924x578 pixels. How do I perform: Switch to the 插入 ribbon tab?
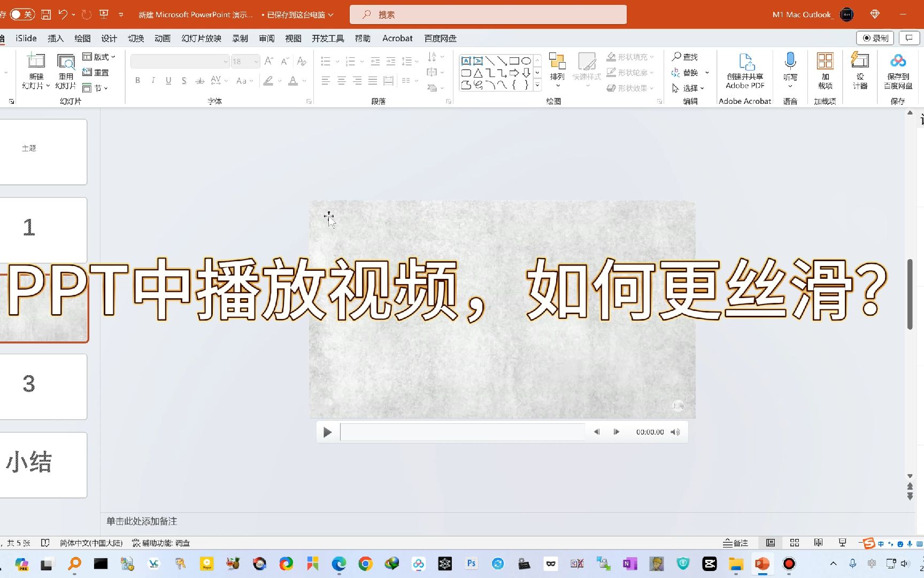[56, 38]
